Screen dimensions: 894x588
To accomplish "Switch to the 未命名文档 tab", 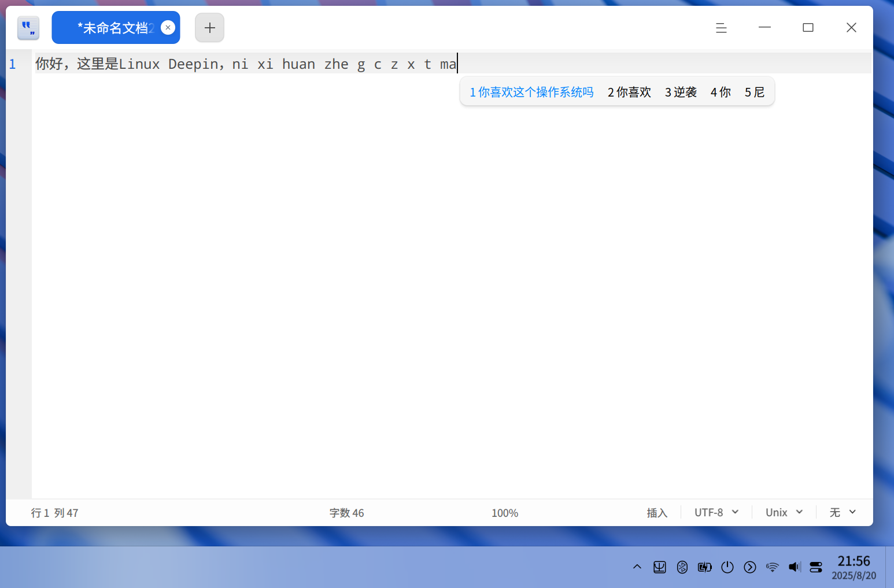I will 115,28.
